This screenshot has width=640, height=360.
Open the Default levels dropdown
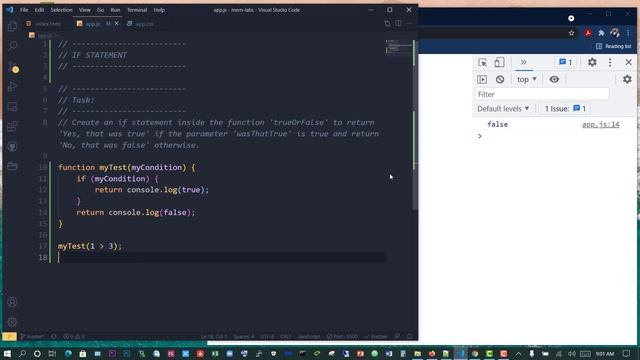point(503,109)
